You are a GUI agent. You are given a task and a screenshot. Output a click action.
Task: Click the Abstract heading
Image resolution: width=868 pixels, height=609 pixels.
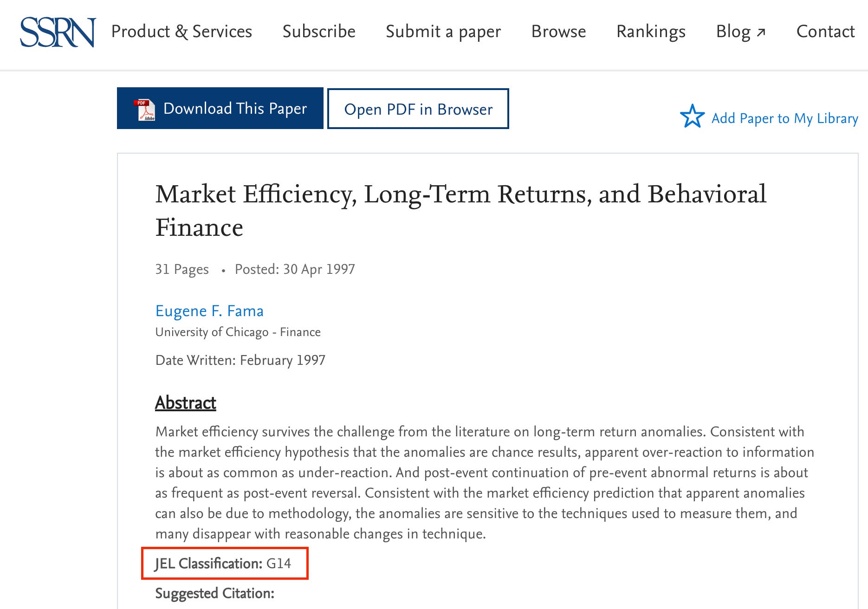point(185,403)
